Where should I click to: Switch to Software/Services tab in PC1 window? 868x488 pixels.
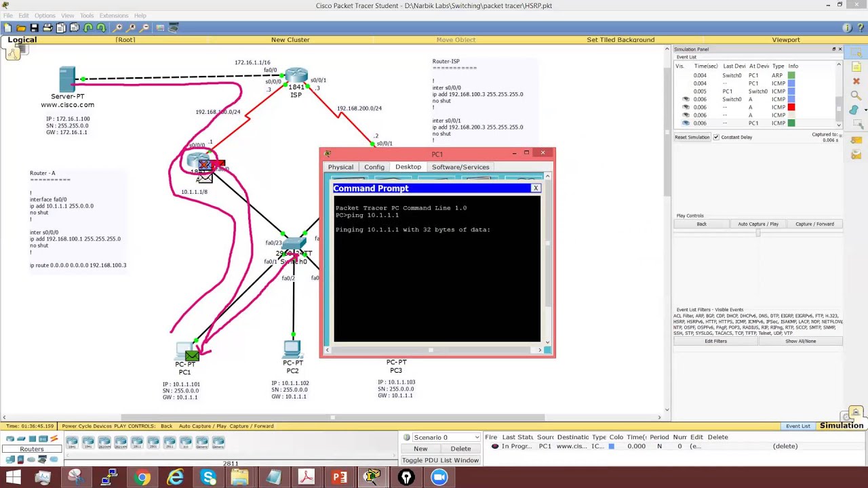click(x=460, y=167)
